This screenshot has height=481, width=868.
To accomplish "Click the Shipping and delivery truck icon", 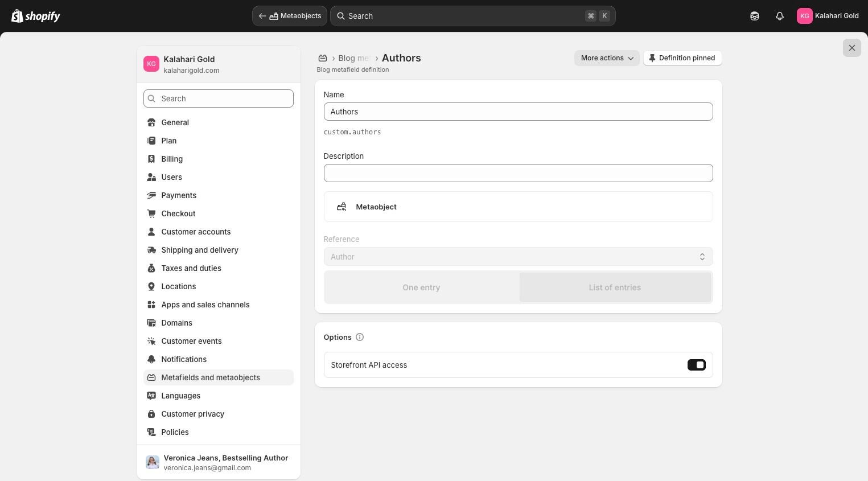I will pyautogui.click(x=151, y=250).
